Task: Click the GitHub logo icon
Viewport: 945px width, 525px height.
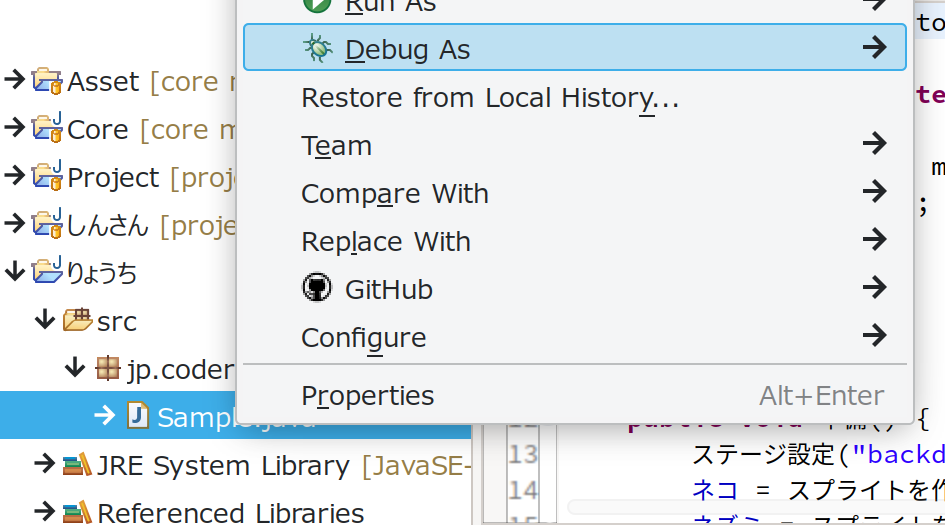Action: tap(317, 289)
